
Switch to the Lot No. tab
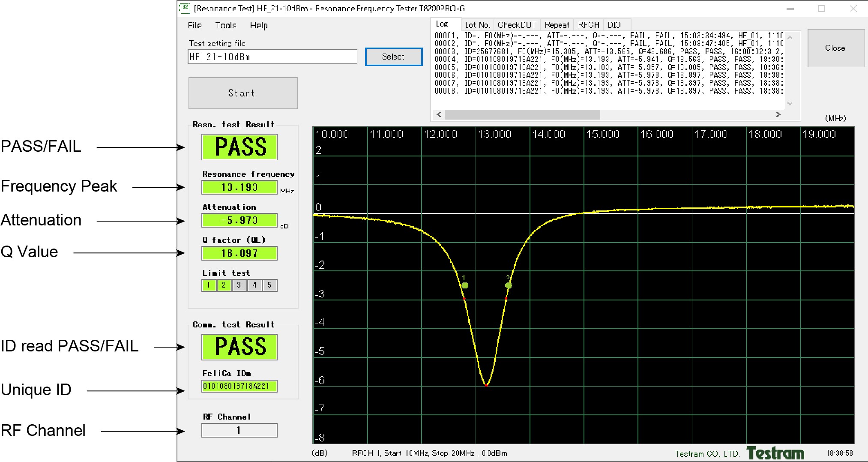(477, 25)
